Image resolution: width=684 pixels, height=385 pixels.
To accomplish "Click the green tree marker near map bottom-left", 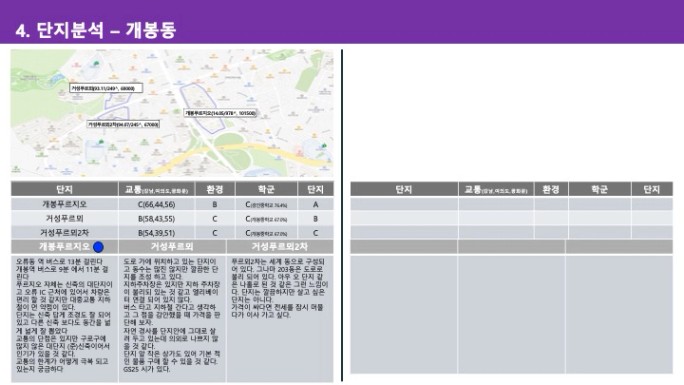I will 101,142.
